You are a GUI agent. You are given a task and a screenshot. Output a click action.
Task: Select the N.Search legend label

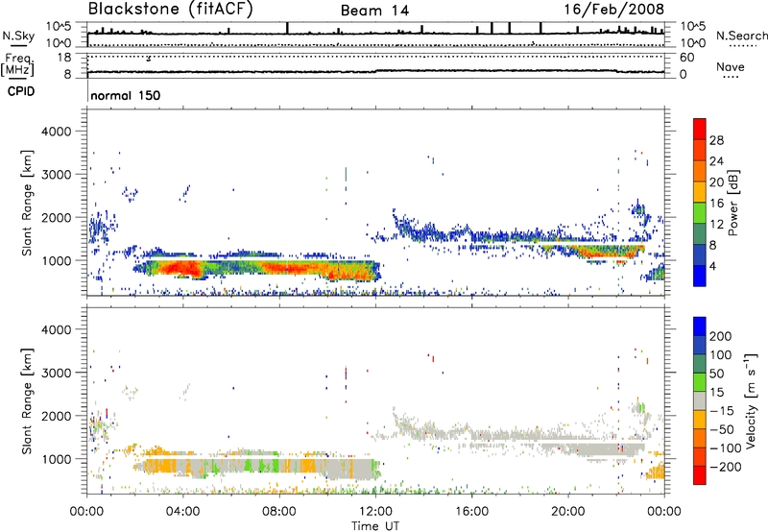(x=742, y=36)
